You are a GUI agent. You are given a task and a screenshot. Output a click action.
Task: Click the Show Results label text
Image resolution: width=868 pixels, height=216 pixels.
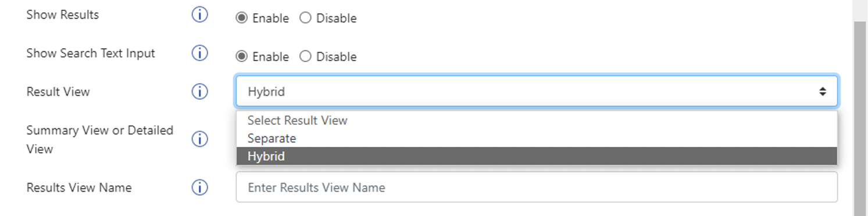coord(63,15)
